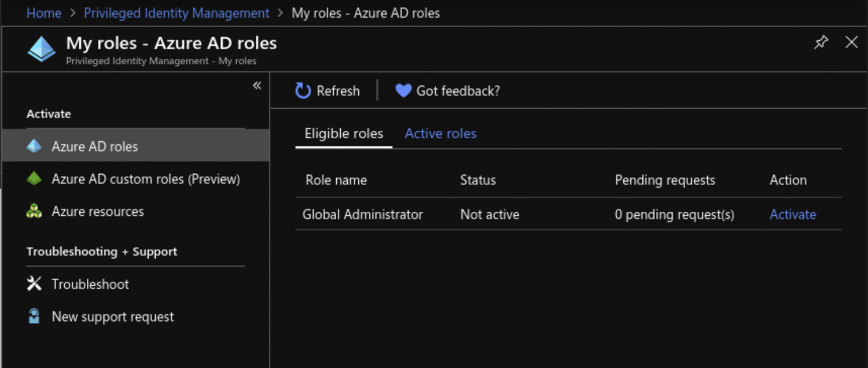
Task: Click the Azure resources cubes icon
Action: [x=34, y=211]
